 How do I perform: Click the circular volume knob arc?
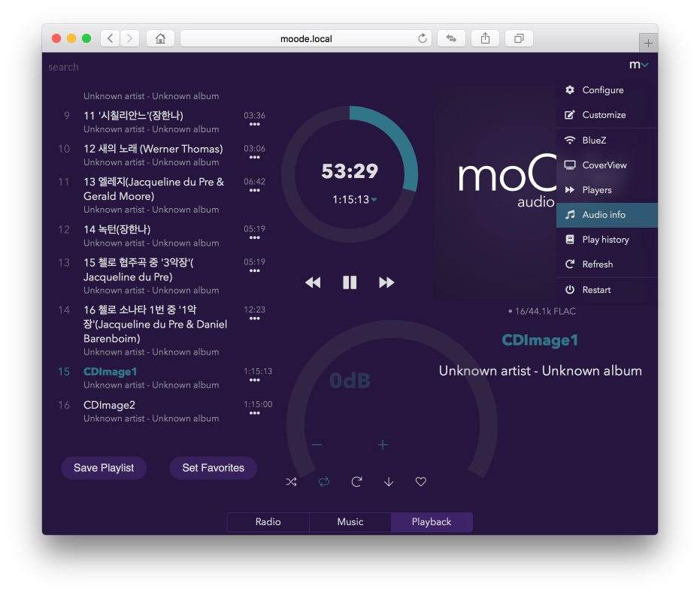pyautogui.click(x=392, y=329)
